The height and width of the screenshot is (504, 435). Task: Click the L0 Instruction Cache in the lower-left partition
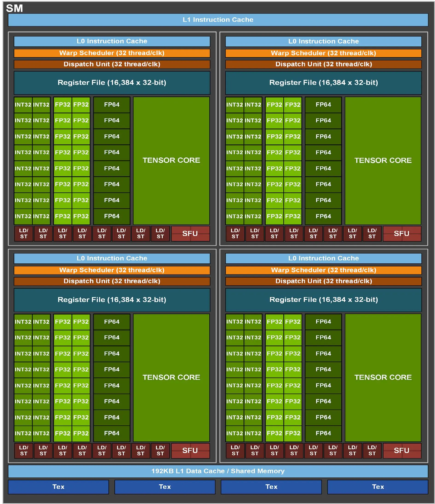click(x=112, y=258)
